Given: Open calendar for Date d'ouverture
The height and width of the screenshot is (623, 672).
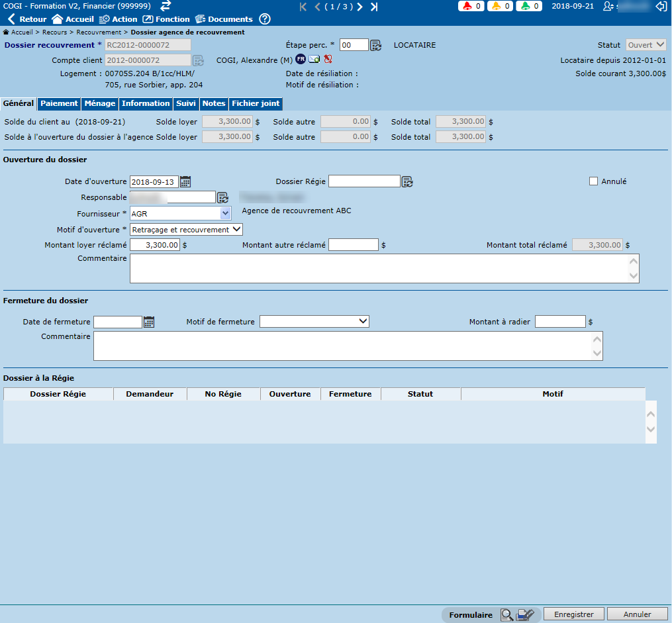Looking at the screenshot, I should 185,181.
